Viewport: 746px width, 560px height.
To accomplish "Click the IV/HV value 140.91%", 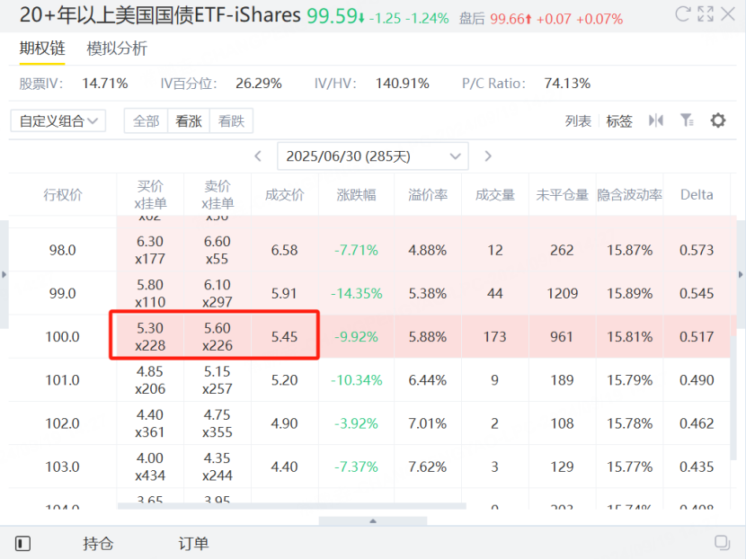I will [x=402, y=84].
